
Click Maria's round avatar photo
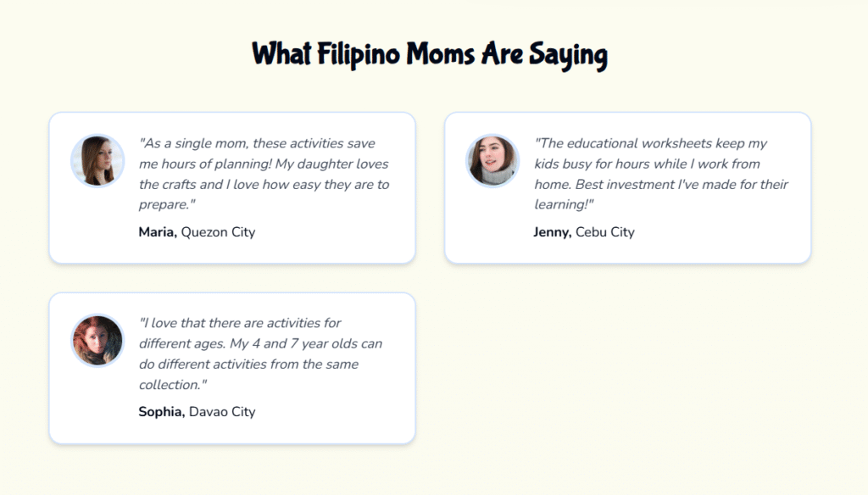[x=97, y=160]
